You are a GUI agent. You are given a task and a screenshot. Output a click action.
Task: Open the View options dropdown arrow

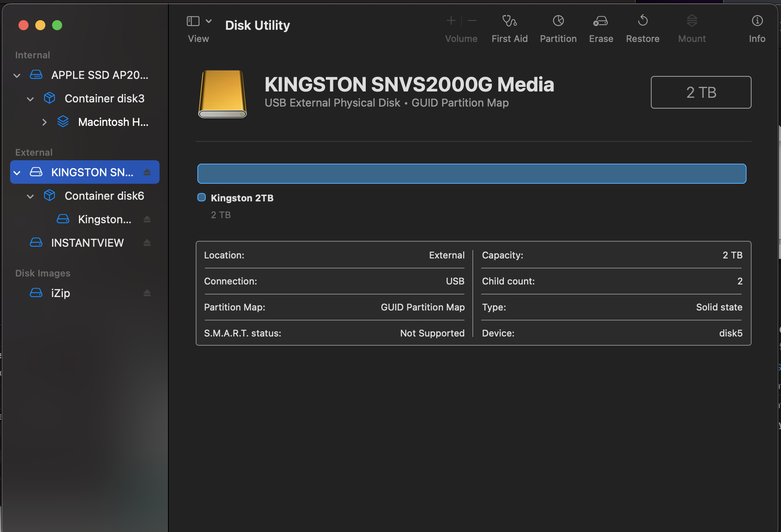tap(209, 21)
